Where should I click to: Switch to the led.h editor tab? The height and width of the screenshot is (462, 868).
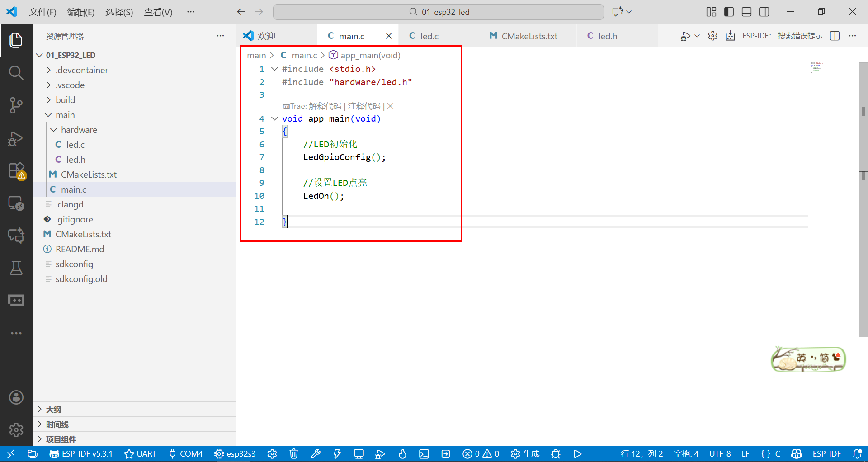(x=617, y=36)
